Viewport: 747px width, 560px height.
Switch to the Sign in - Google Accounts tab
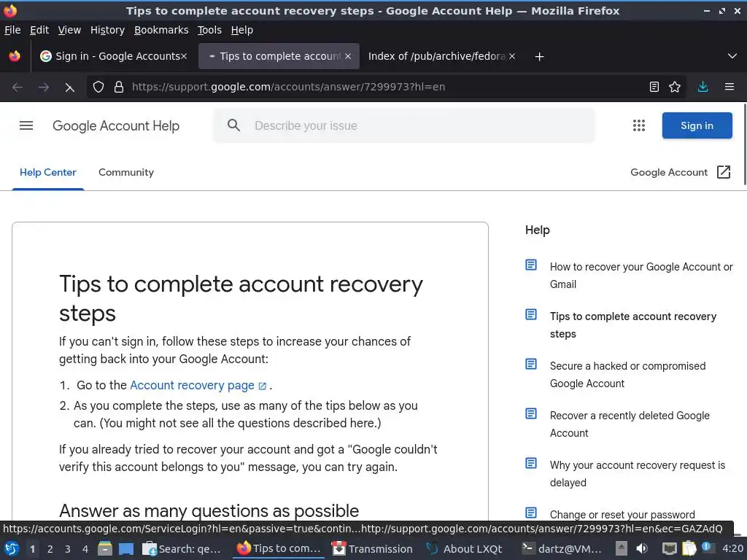coord(112,56)
